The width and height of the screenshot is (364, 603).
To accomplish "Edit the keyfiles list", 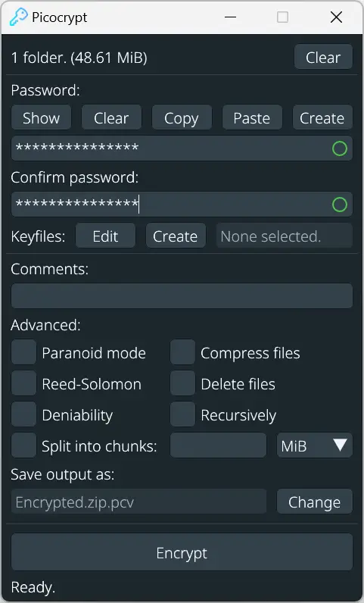I will (x=105, y=236).
